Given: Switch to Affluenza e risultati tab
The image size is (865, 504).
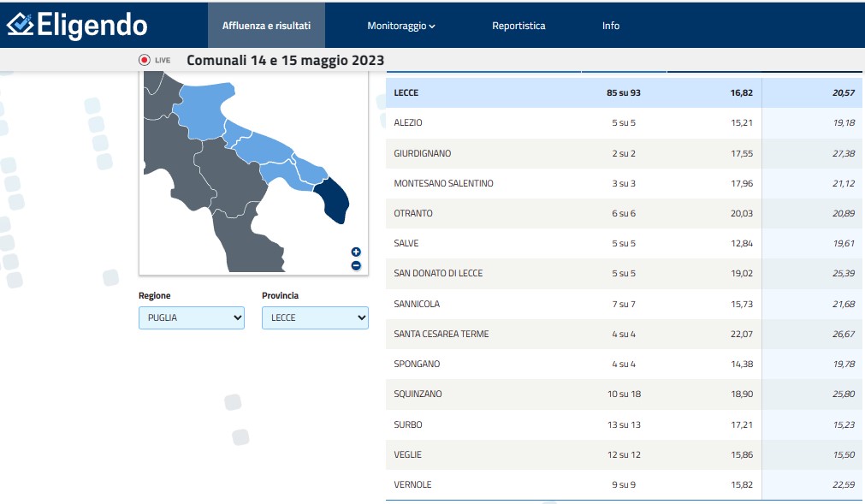Looking at the screenshot, I should point(266,26).
